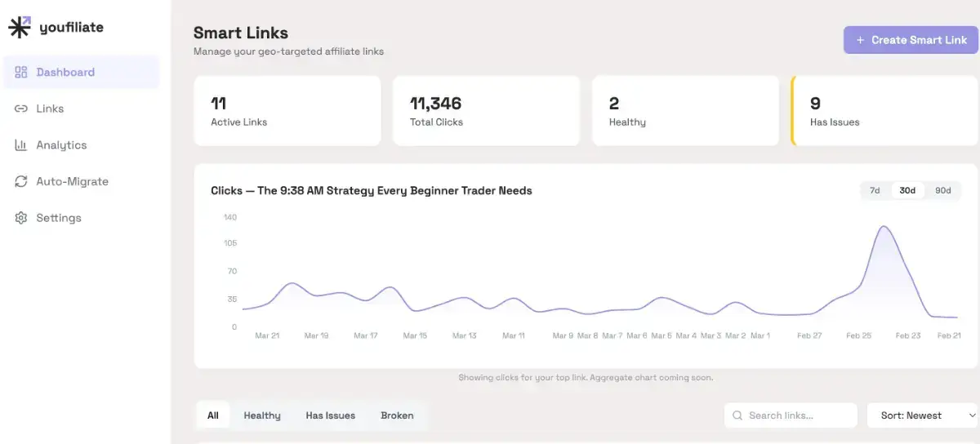Switch chart range to 7d
The image size is (980, 444).
point(875,190)
